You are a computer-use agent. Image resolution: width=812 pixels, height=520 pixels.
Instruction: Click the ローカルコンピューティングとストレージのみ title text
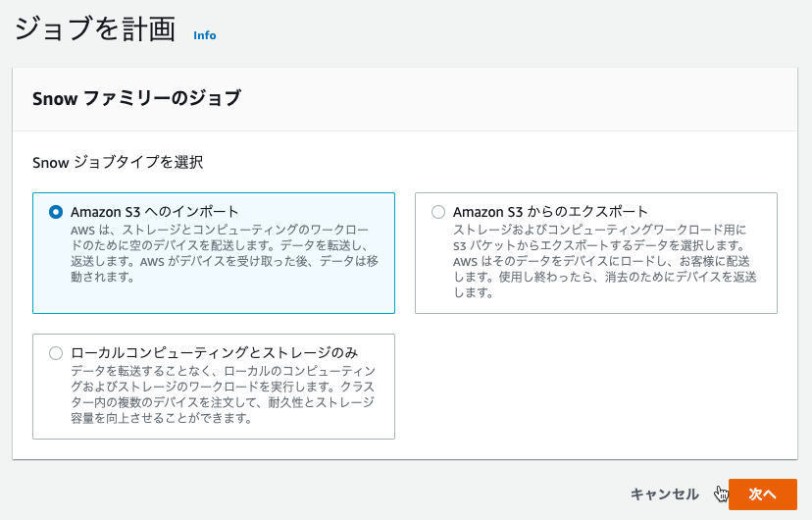click(x=215, y=353)
